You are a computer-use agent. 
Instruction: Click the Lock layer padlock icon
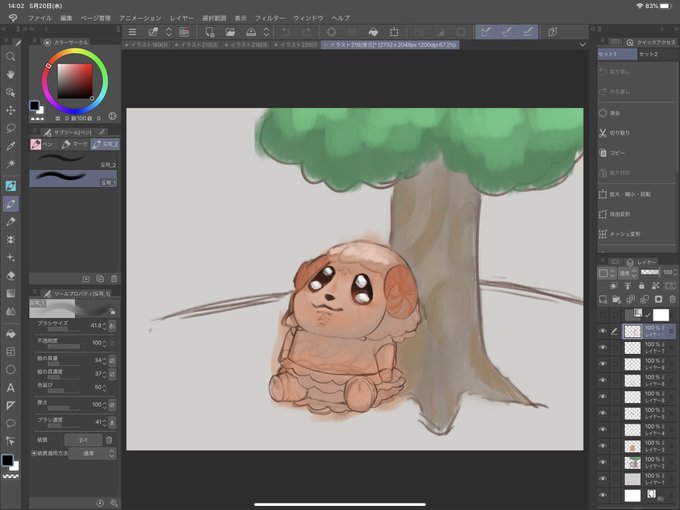[641, 286]
